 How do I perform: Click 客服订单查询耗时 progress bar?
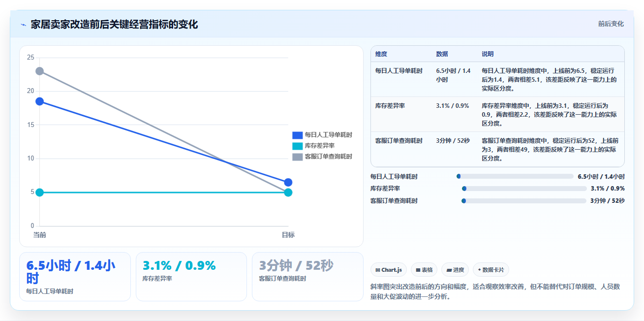[524, 200]
